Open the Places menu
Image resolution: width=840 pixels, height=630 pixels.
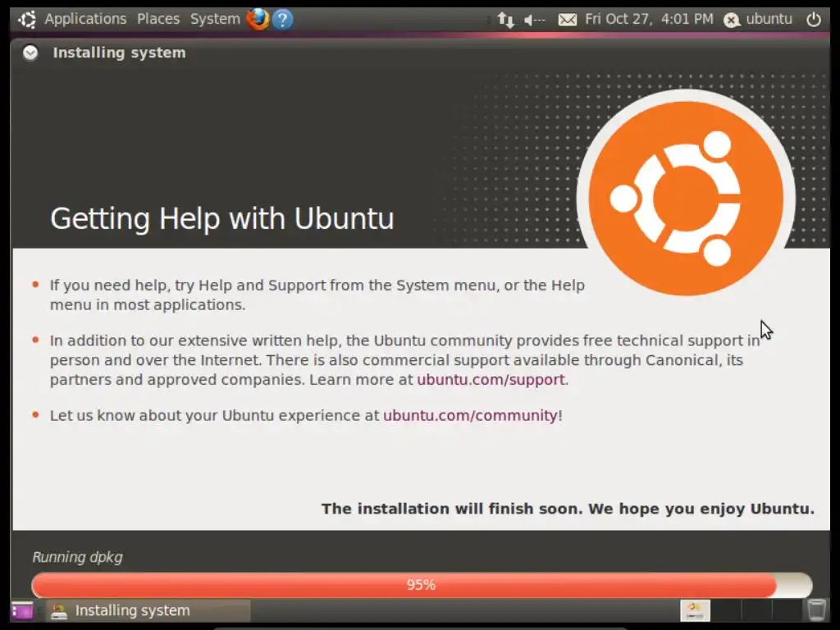pos(158,20)
